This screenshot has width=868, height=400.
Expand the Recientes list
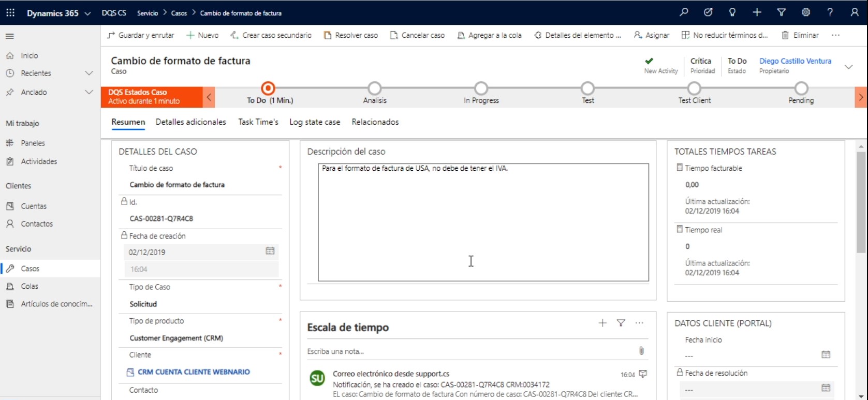tap(89, 73)
